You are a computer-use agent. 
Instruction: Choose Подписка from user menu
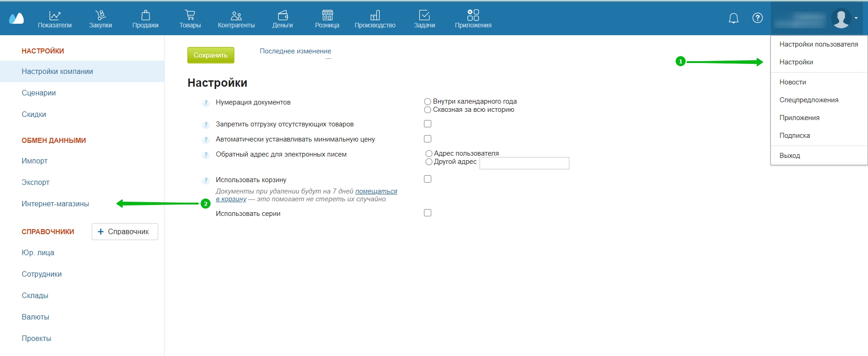pyautogui.click(x=819, y=136)
